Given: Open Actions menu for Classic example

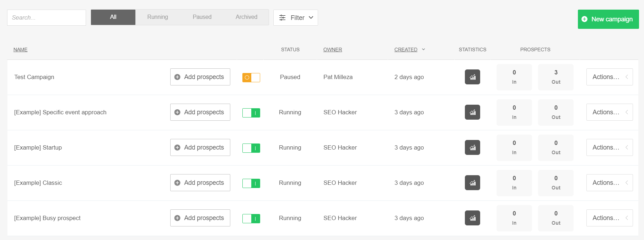Looking at the screenshot, I should (609, 183).
